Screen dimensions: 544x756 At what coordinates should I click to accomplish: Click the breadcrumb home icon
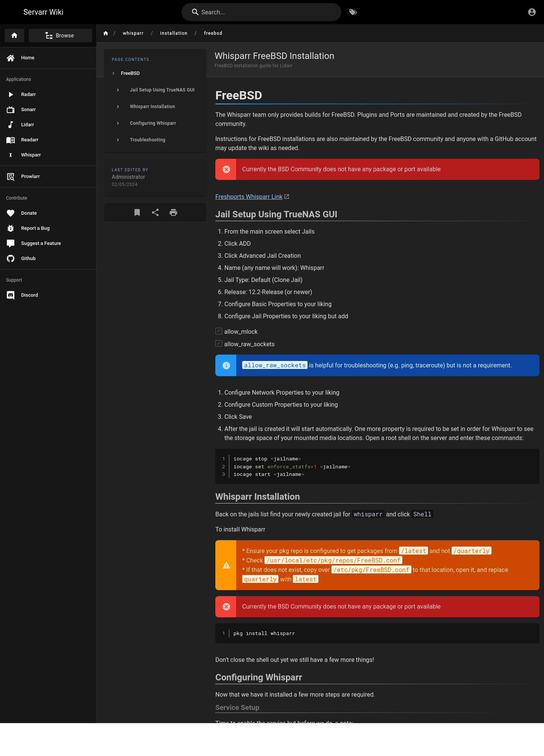click(106, 33)
